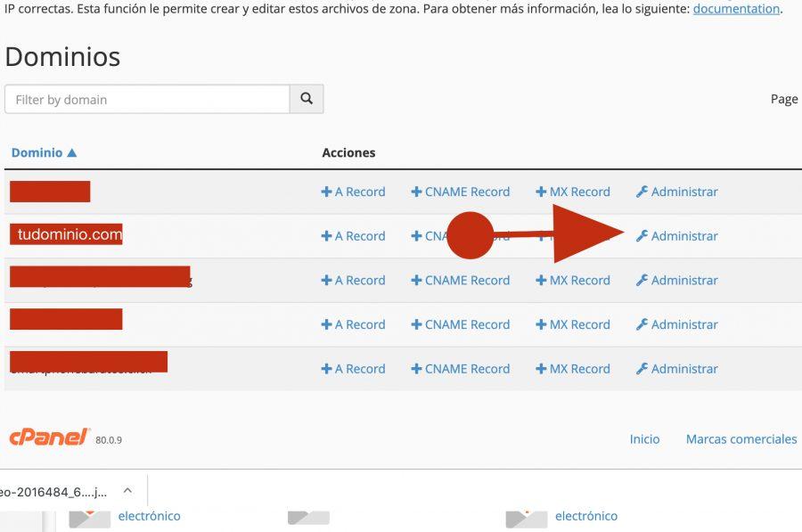This screenshot has height=532, width=802.
Task: Add CNAME Record for the first domain
Action: point(460,192)
